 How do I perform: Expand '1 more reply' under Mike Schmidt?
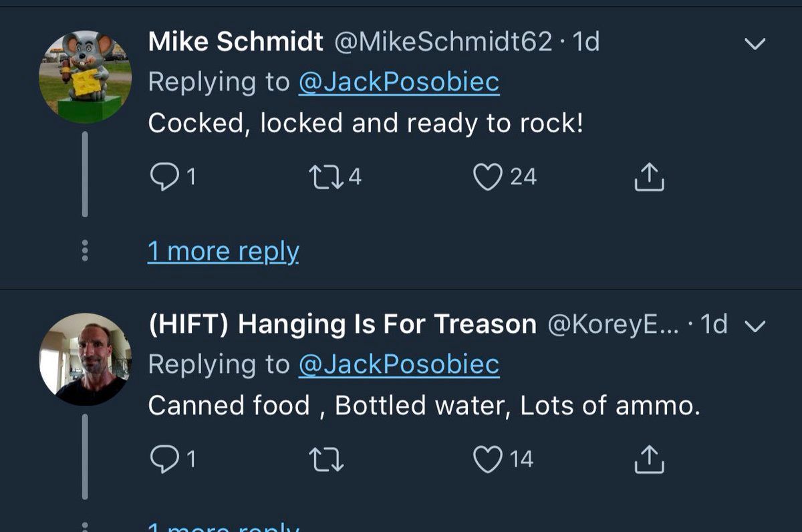tap(223, 252)
